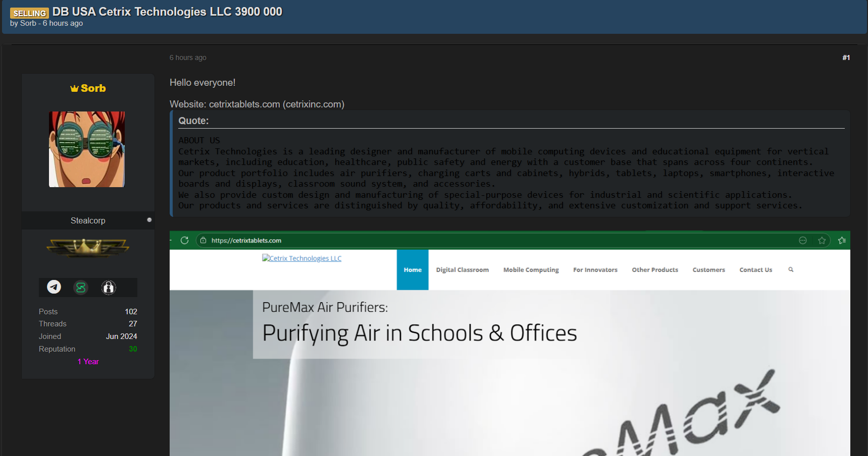
Task: Click the Sorb avatar image
Action: click(x=87, y=149)
